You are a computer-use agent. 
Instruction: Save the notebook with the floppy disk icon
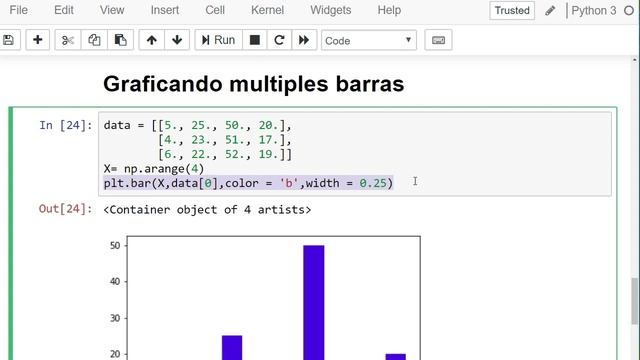[9, 40]
